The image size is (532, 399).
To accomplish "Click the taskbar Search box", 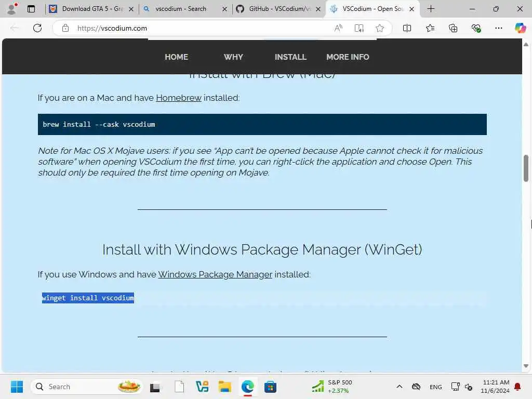I will pos(87,387).
